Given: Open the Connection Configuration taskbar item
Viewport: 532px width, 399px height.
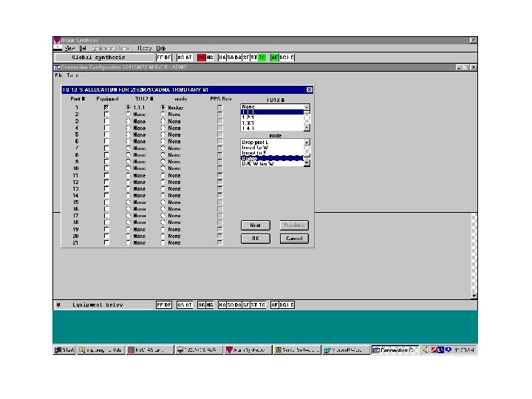Looking at the screenshot, I should coord(395,349).
